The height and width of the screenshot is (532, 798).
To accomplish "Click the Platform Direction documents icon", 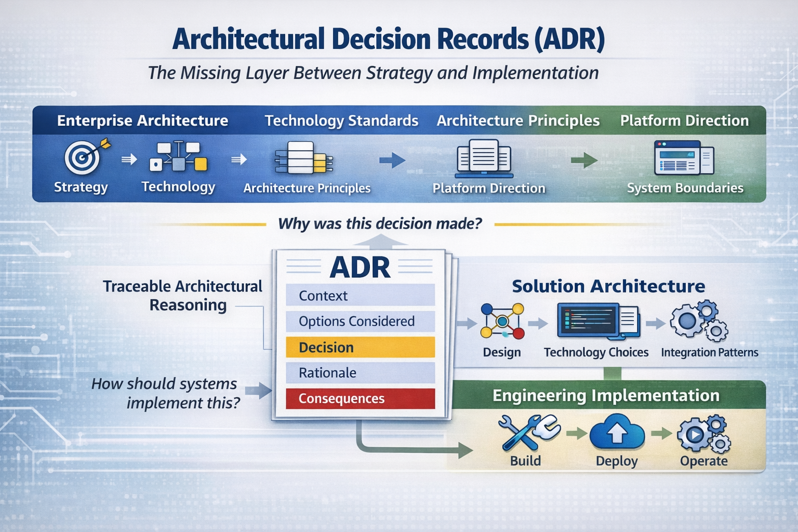I will (x=484, y=158).
